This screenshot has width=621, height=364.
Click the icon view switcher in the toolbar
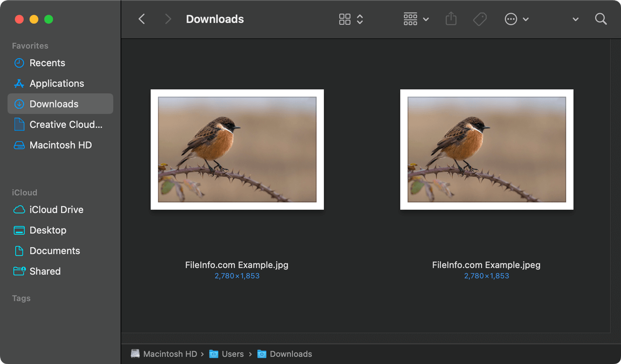[x=345, y=19]
